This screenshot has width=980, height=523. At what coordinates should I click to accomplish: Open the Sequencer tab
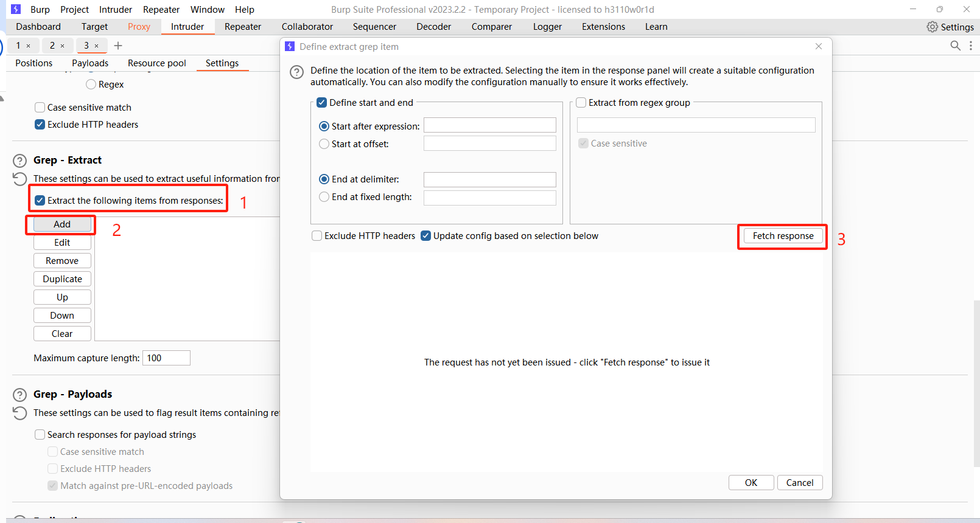(374, 27)
